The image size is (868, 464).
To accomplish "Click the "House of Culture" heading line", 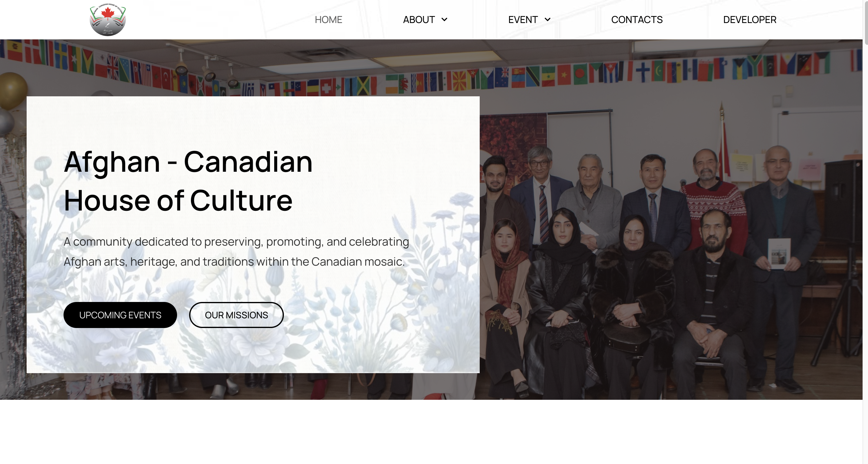I will point(178,200).
